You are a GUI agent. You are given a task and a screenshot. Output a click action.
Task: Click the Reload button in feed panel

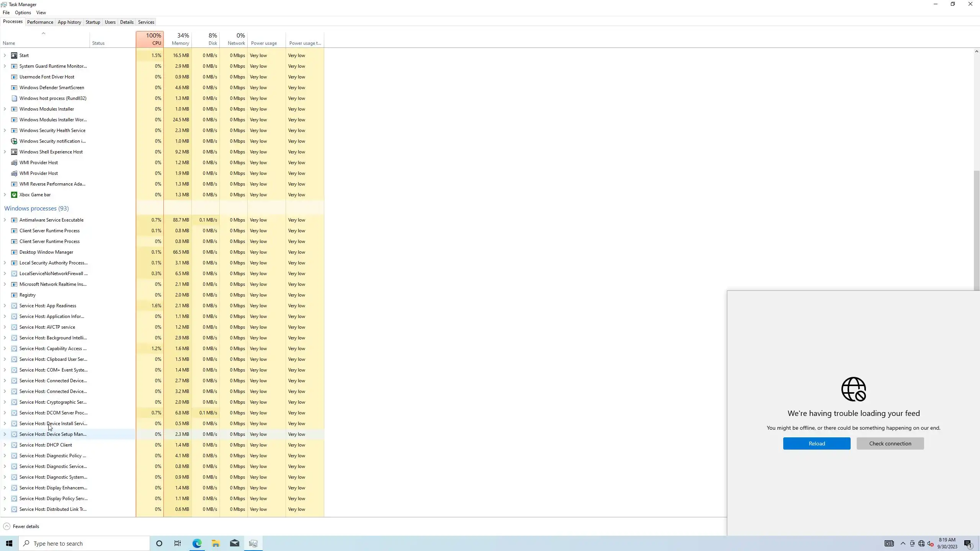(x=817, y=443)
